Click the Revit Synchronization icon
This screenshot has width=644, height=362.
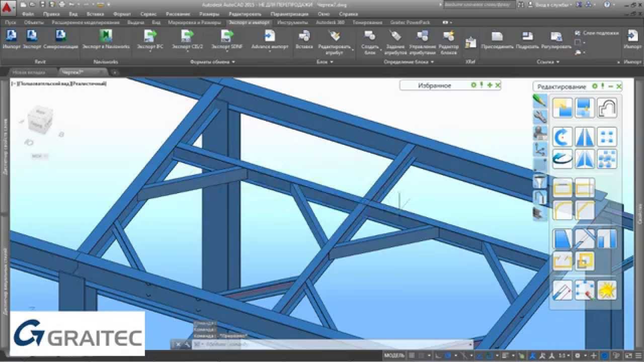point(61,36)
